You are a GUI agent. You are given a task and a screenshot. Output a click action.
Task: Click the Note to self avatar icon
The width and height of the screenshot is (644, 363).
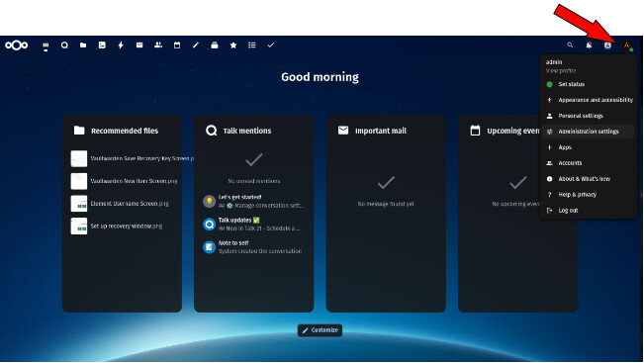point(209,247)
